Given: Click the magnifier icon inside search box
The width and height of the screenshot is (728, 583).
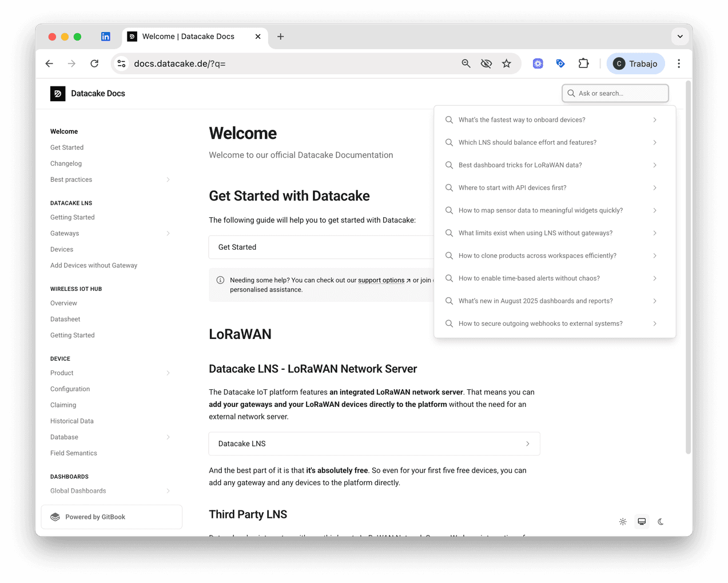Looking at the screenshot, I should (571, 93).
